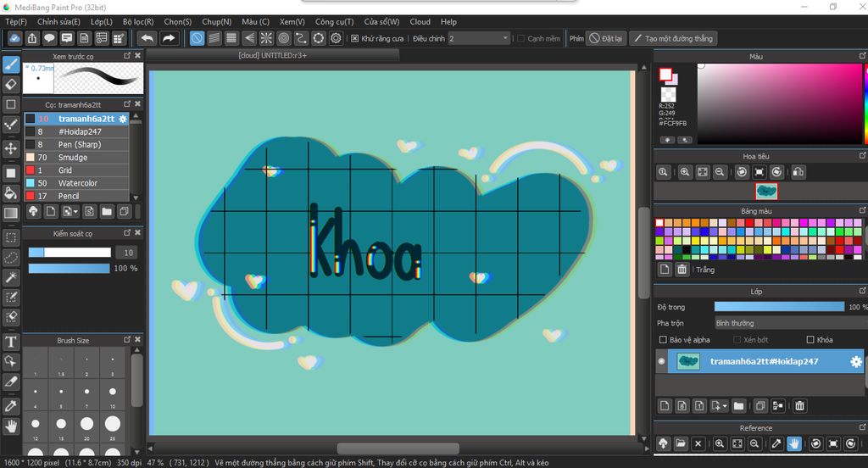
Task: Click the Undo arrow
Action: point(147,38)
